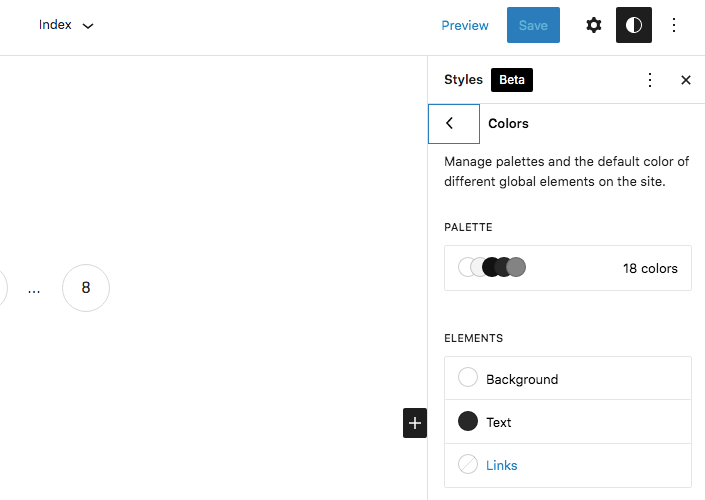Screen dimensions: 705x500
Task: Close the Styles sidebar
Action: coord(686,80)
